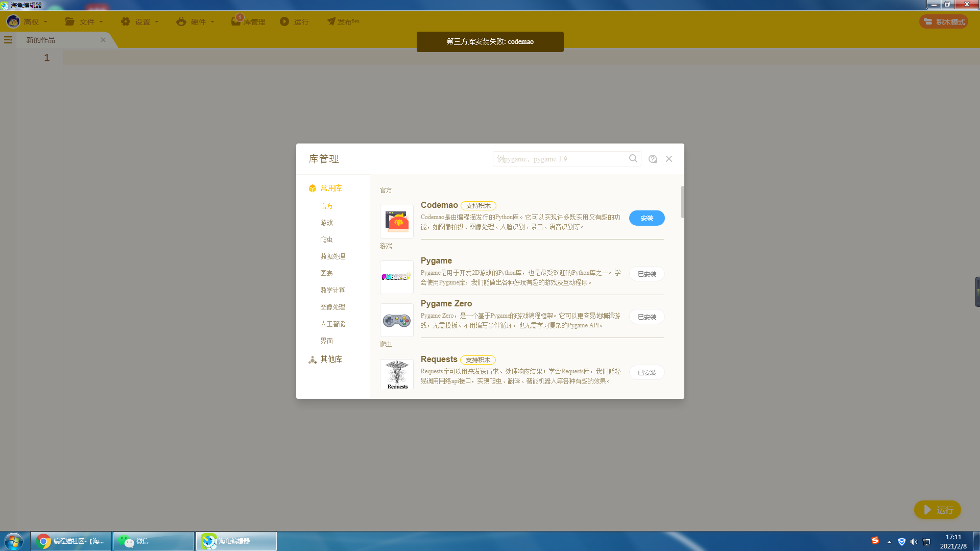Click the user avatar icon in the toolbar
The height and width of the screenshot is (551, 980).
click(x=13, y=21)
